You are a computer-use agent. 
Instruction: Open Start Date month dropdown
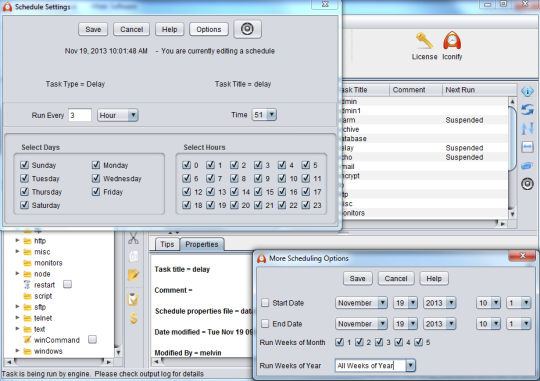point(361,303)
